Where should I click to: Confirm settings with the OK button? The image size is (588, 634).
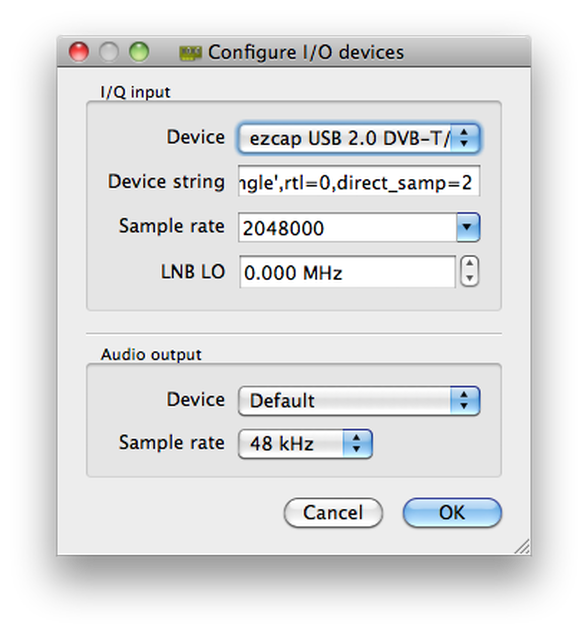click(452, 513)
